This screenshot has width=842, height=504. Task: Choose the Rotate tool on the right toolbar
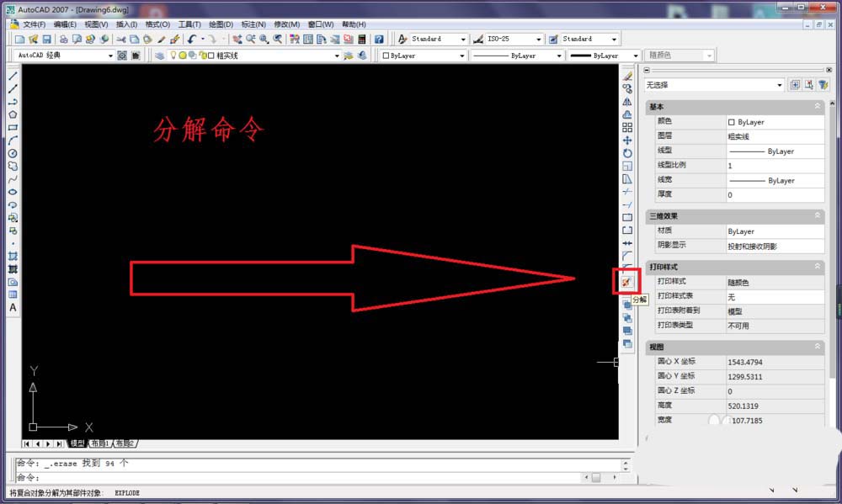[x=626, y=154]
